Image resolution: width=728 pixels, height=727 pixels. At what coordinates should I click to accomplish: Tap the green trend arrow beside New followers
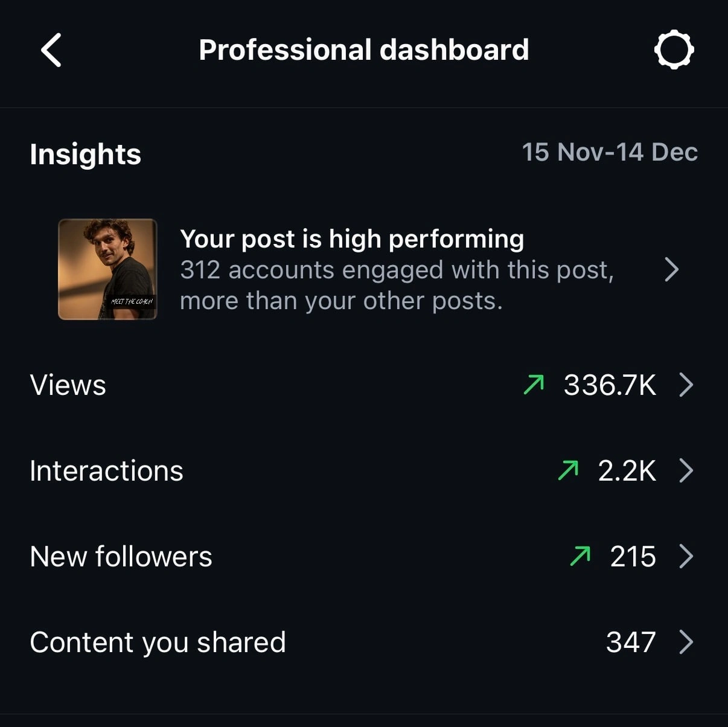580,556
